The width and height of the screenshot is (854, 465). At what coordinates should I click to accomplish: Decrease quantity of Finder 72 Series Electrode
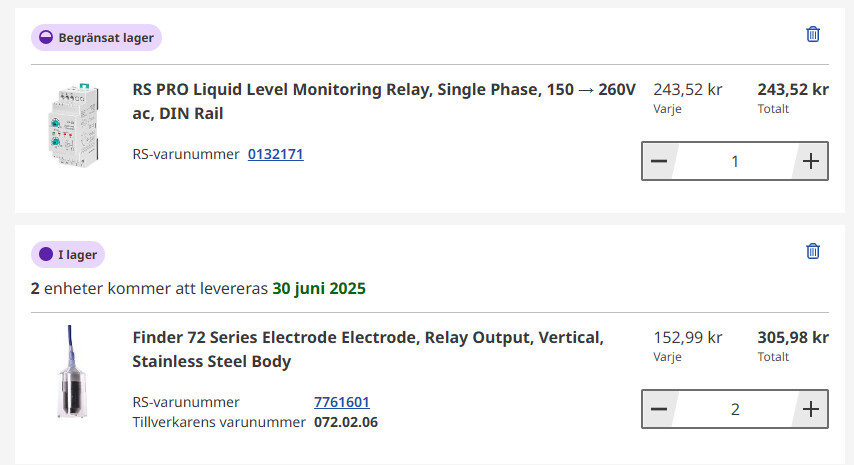pyautogui.click(x=659, y=409)
